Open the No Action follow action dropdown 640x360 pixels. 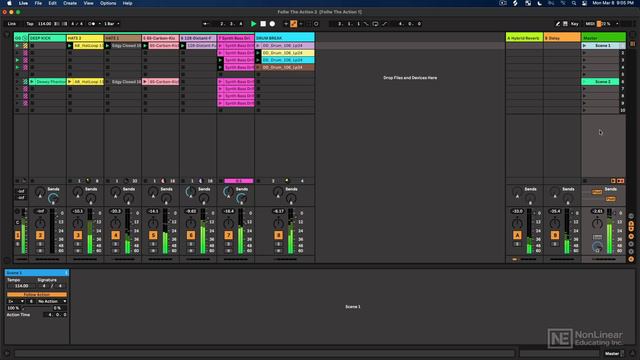(x=52, y=301)
